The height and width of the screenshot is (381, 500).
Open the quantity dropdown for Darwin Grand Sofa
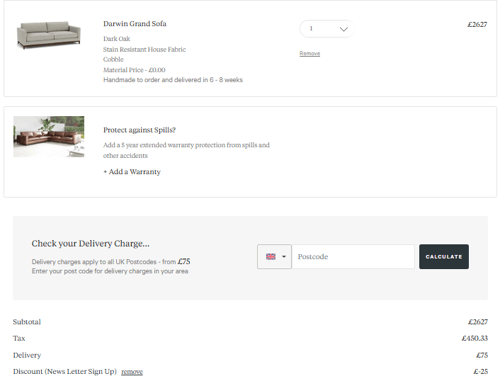click(327, 29)
